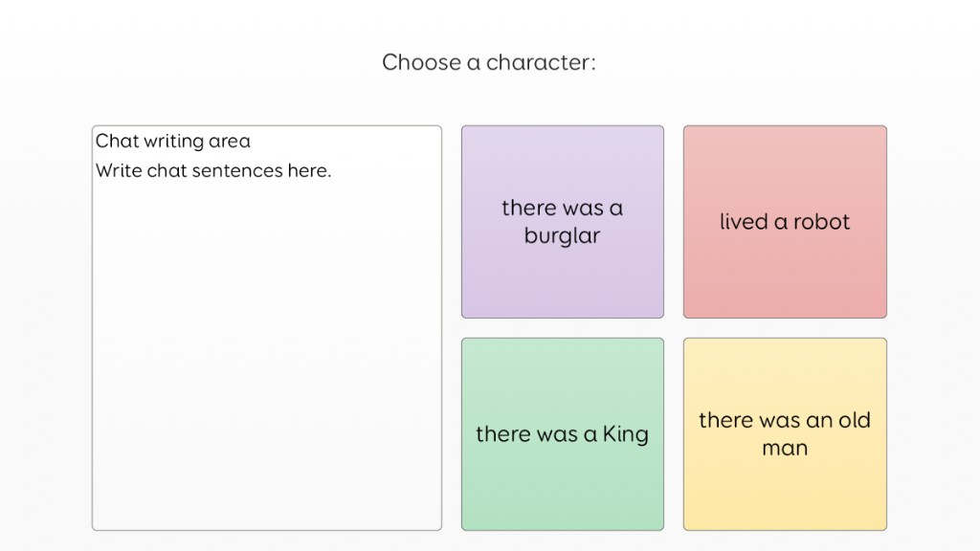Image resolution: width=980 pixels, height=551 pixels.
Task: Choose the "lived a robot" character
Action: point(785,222)
